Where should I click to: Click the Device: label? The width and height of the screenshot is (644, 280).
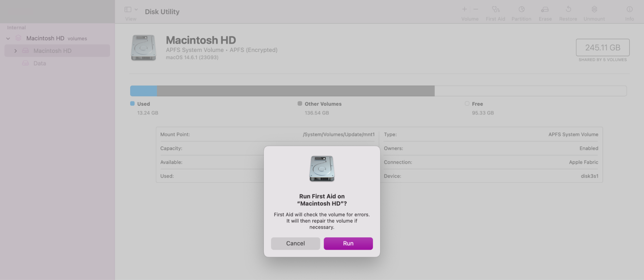pyautogui.click(x=392, y=176)
